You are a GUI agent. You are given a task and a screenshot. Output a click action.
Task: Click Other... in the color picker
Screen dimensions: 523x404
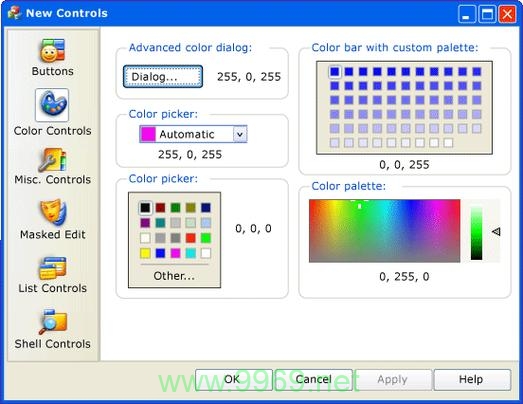[x=174, y=276]
